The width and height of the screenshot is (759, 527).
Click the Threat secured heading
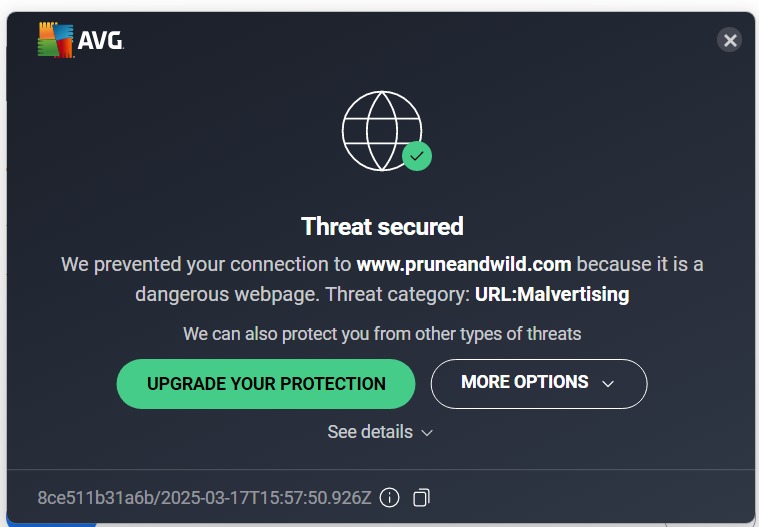[382, 227]
